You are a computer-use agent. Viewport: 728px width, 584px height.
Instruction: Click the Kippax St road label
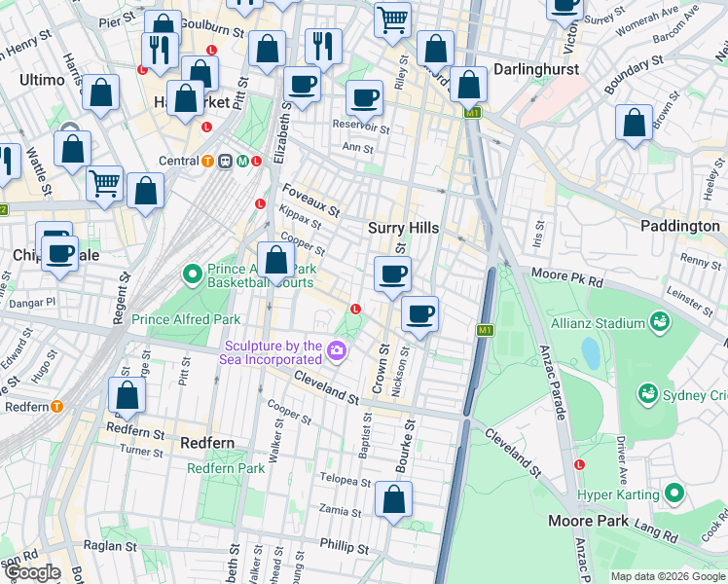[300, 217]
